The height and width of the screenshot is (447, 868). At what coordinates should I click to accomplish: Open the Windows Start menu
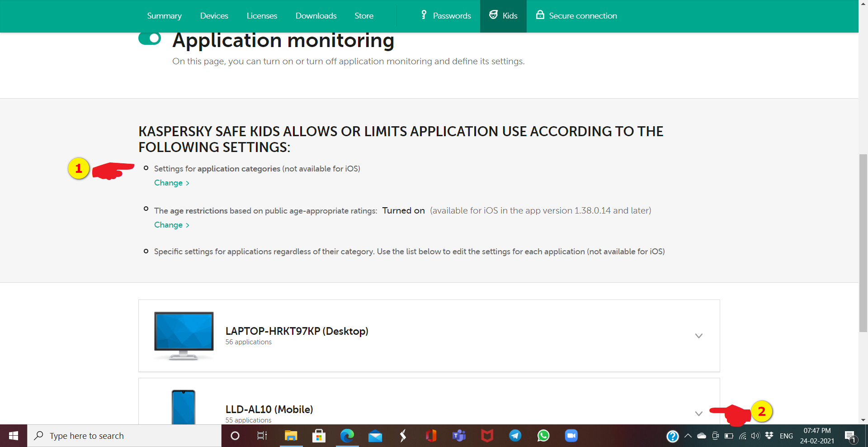click(x=14, y=436)
